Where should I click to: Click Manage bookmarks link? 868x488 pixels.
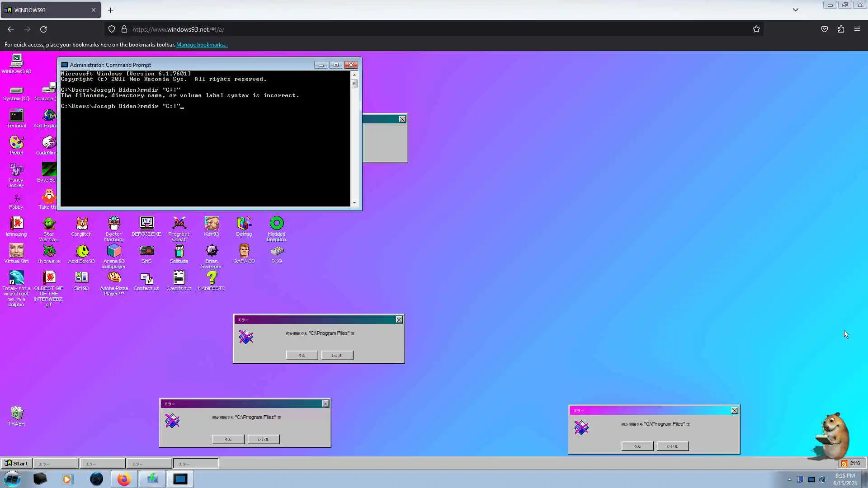[x=202, y=45]
